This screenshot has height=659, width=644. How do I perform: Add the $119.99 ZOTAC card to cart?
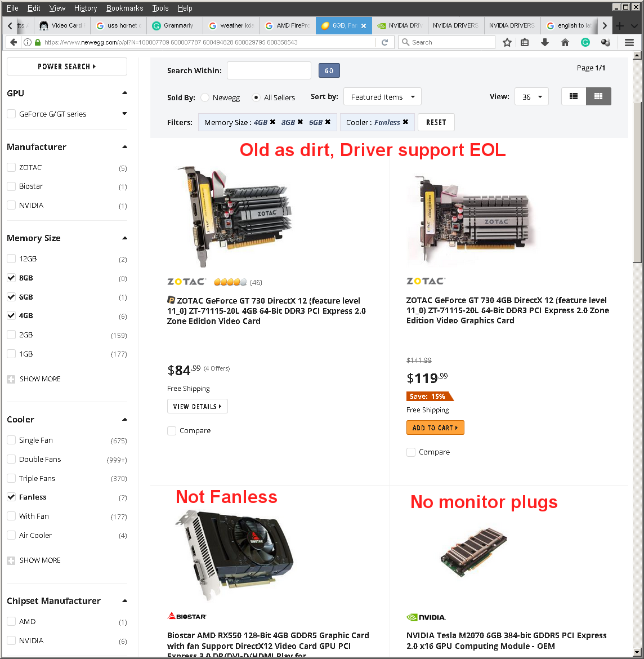pos(435,428)
